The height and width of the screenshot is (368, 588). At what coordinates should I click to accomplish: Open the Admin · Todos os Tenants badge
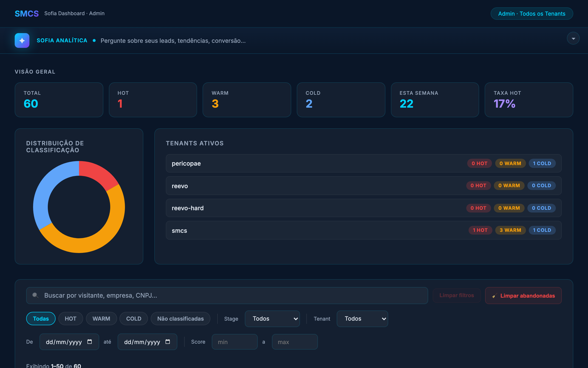click(532, 14)
